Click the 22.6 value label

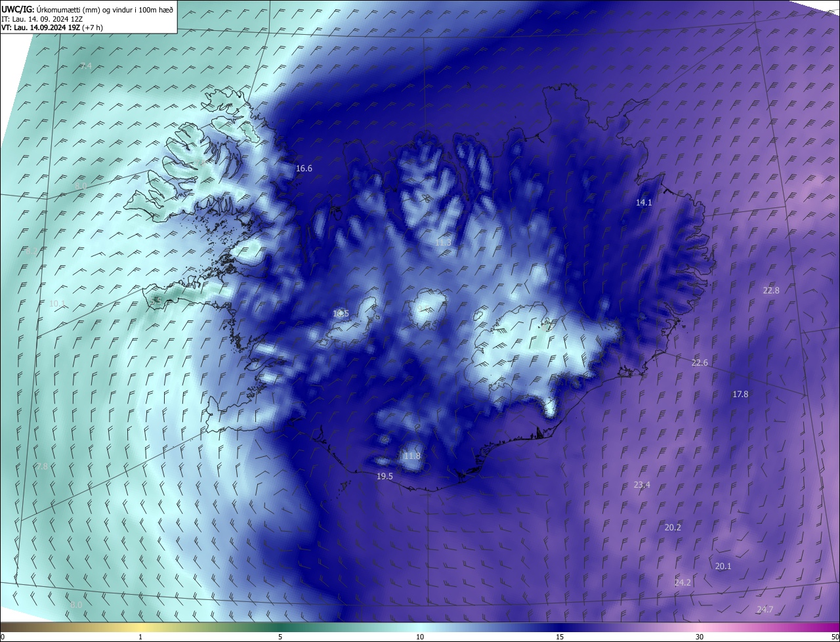(x=700, y=363)
